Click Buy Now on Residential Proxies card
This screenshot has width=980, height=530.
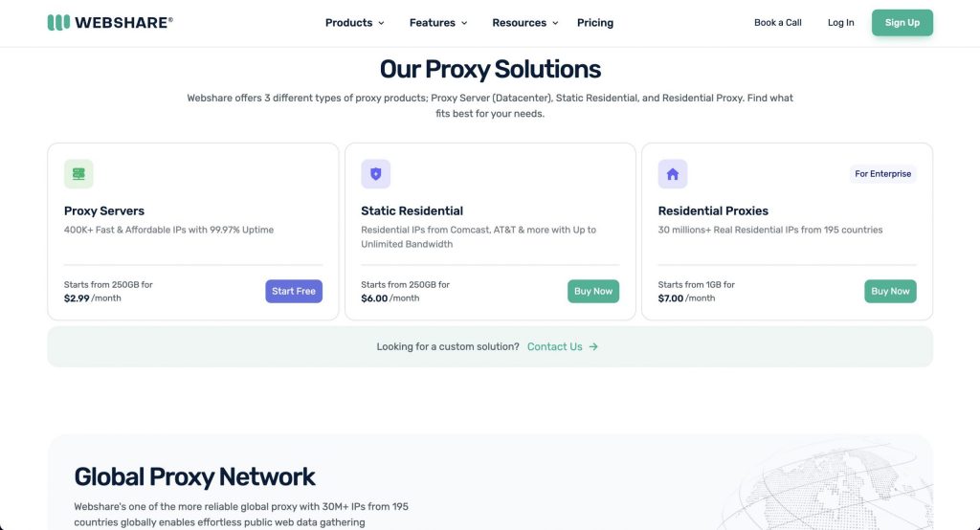(890, 291)
